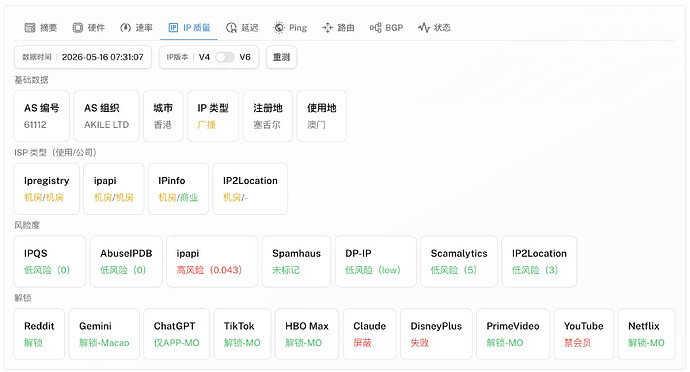Click the AS 组织 AKILE LTD card
The height and width of the screenshot is (372, 690).
point(106,116)
